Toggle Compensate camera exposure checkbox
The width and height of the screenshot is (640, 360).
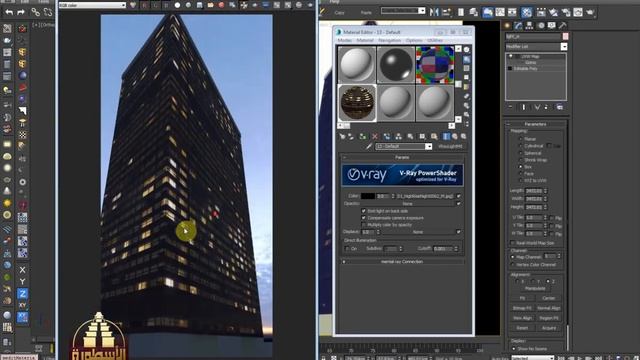(x=363, y=218)
